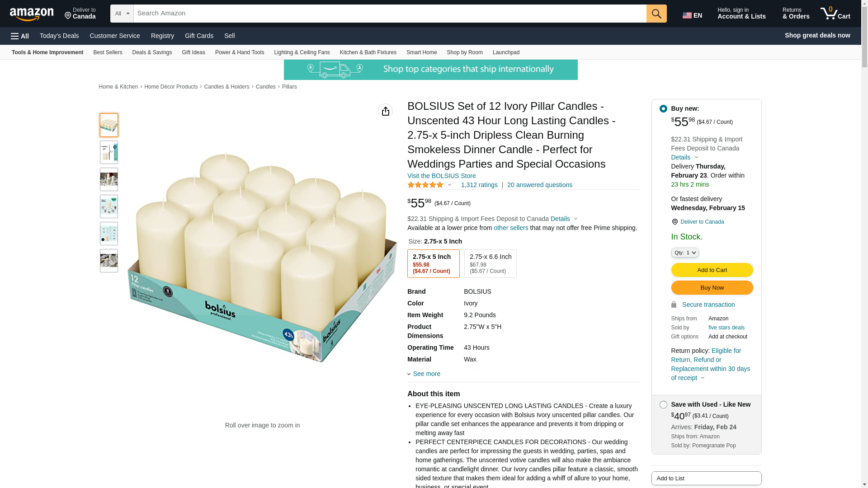Screen dimensions: 868x488
Task: Click the Add to Cart button
Action: (712, 270)
